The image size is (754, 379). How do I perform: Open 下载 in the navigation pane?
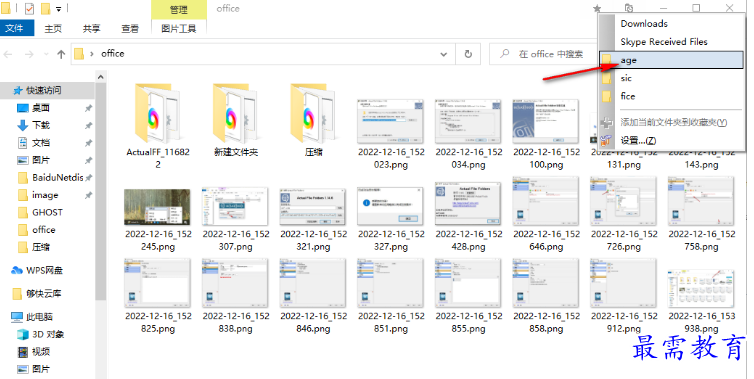coord(41,126)
